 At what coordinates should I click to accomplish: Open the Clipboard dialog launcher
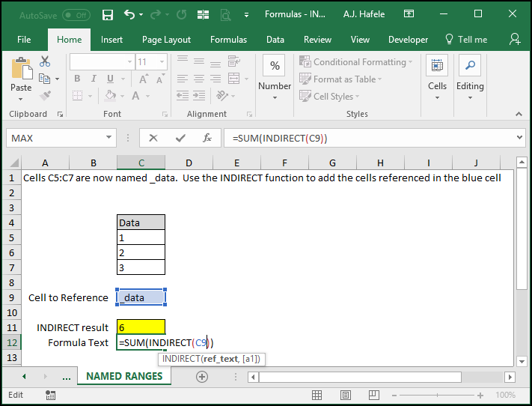tap(60, 114)
